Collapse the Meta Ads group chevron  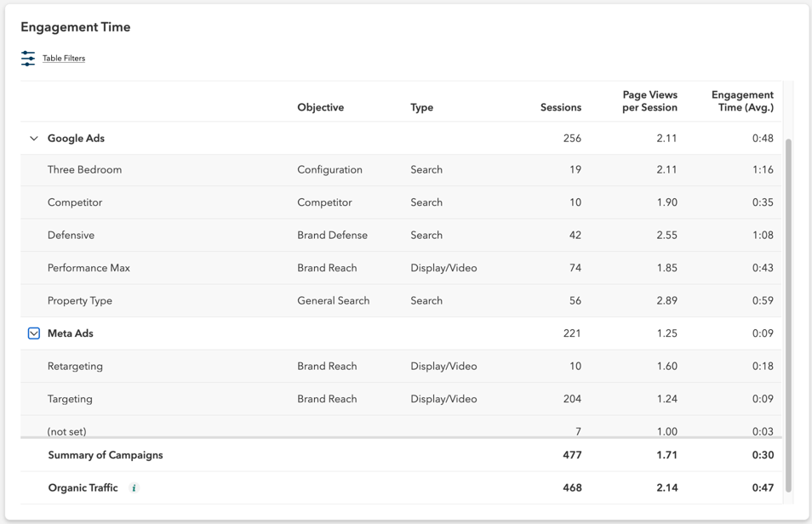(x=33, y=333)
